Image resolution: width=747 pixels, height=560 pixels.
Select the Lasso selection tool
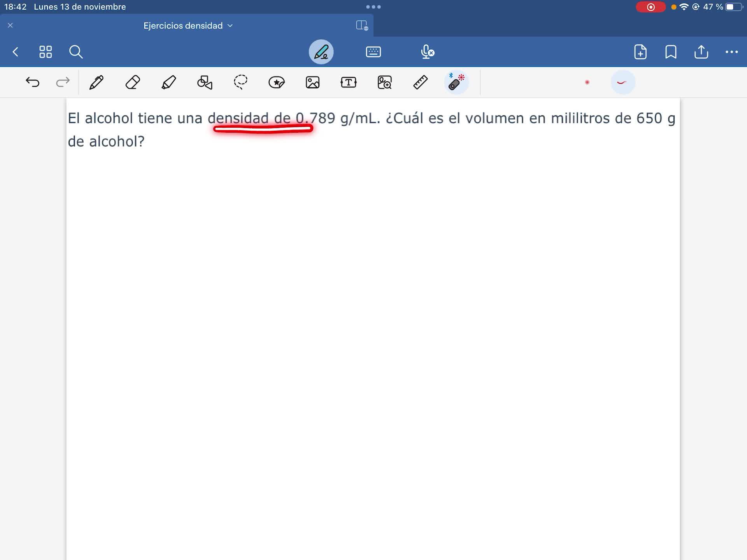click(240, 82)
